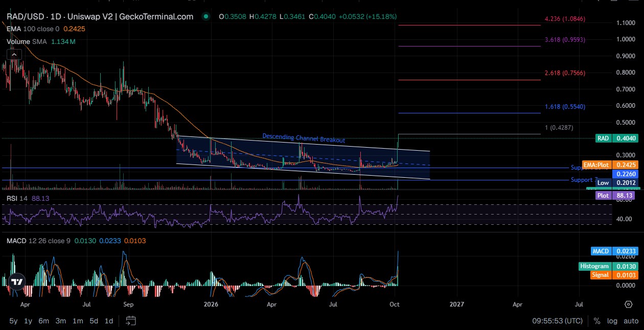Image resolution: width=644 pixels, height=330 pixels.
Task: Toggle log scale mode
Action: point(612,321)
